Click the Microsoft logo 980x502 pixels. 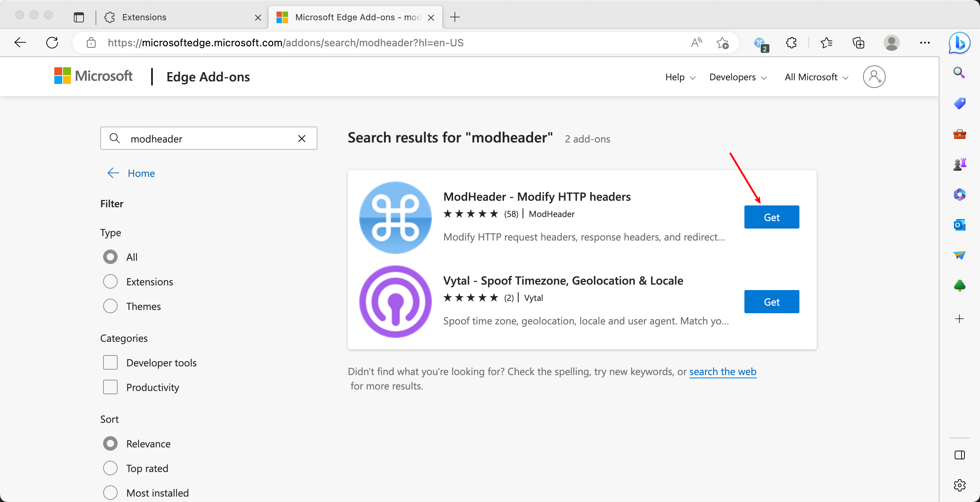pos(93,76)
